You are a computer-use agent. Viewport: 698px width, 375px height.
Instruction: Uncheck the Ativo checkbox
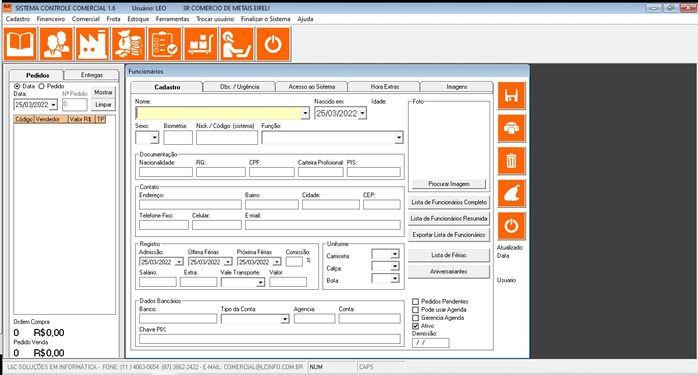pyautogui.click(x=415, y=326)
